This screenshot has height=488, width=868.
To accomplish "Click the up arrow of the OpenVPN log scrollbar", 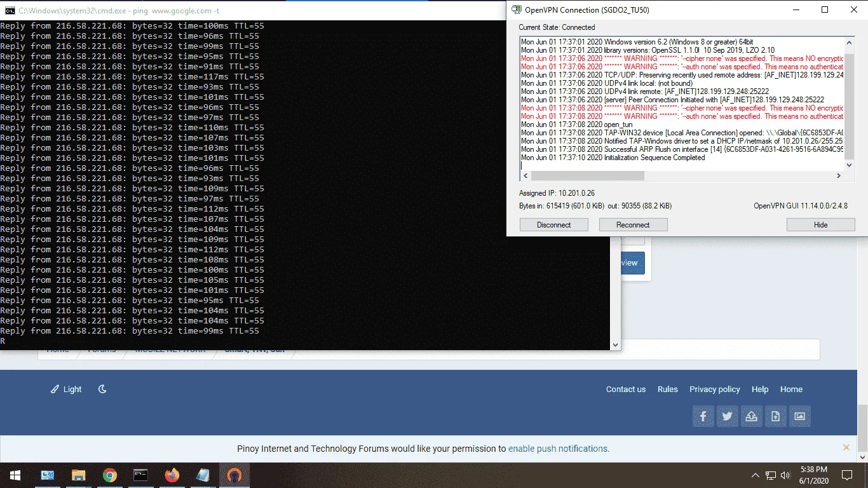I will tap(849, 42).
